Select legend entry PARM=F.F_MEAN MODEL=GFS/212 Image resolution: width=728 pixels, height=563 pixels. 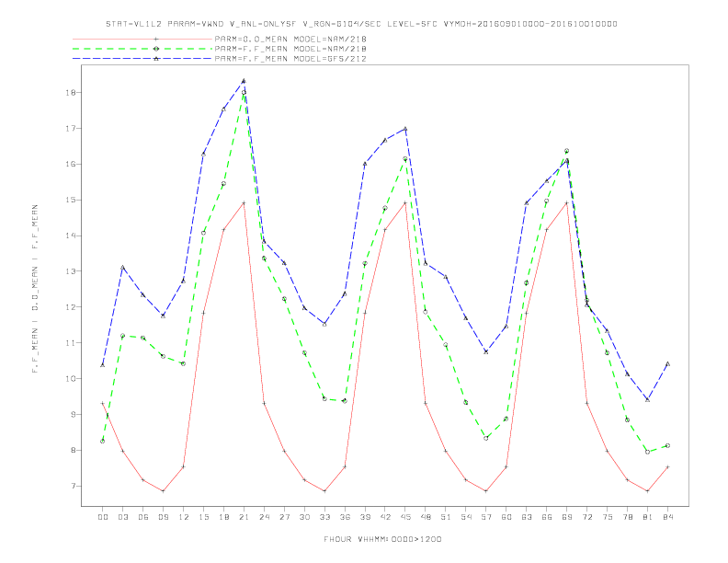click(x=290, y=59)
